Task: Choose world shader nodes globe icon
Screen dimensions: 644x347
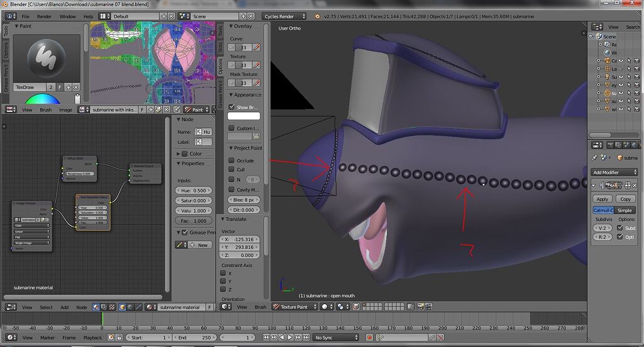Action: click(x=130, y=307)
